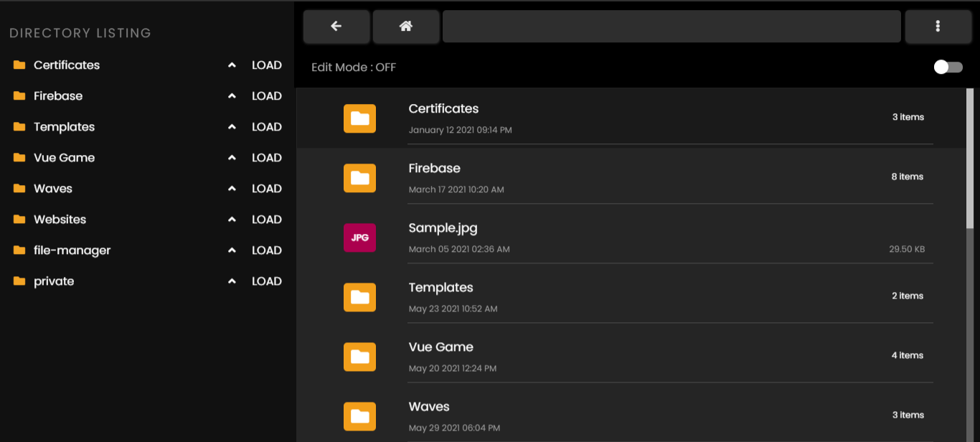Viewport: 980px width, 442px height.
Task: Open the three-dot options menu
Action: (938, 26)
